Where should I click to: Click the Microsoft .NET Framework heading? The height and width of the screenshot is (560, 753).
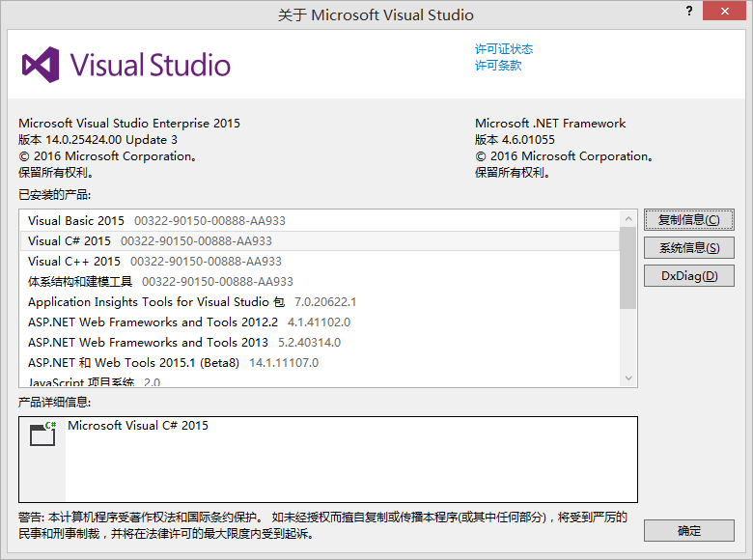click(550, 124)
